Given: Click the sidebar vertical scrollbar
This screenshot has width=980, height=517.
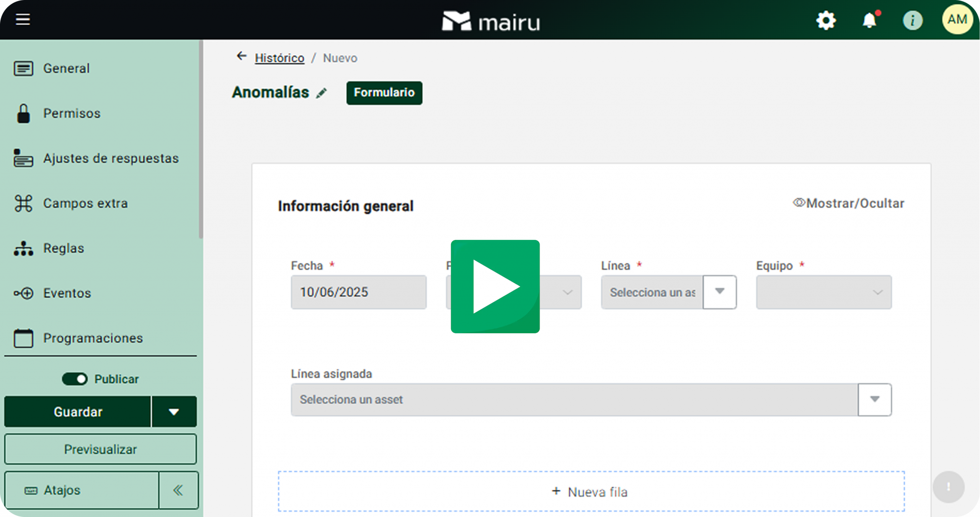Looking at the screenshot, I should coord(201,140).
